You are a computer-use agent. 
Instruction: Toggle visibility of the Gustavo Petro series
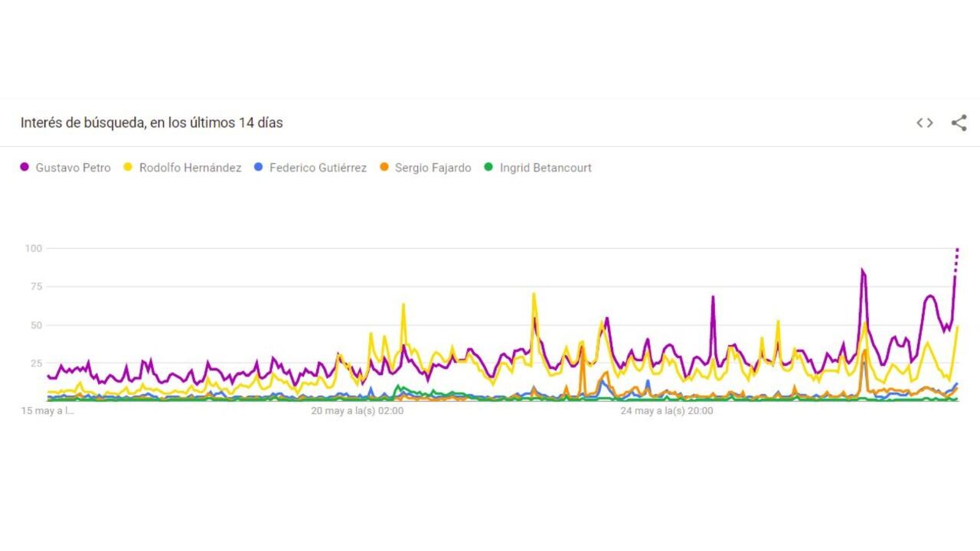(x=73, y=167)
